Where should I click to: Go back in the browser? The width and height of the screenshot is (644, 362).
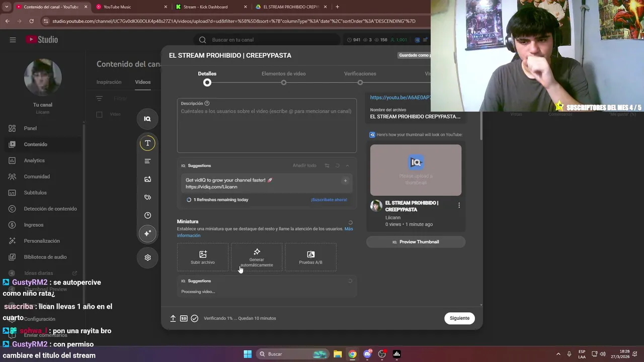7,21
